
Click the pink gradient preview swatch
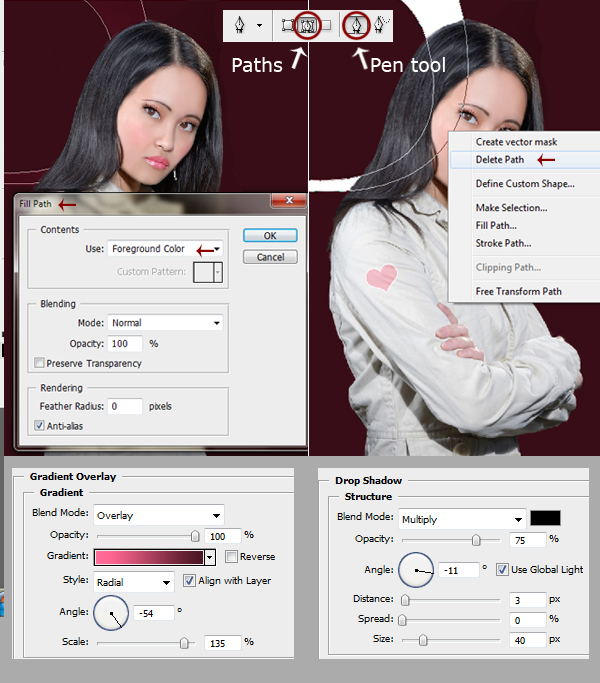coord(149,557)
